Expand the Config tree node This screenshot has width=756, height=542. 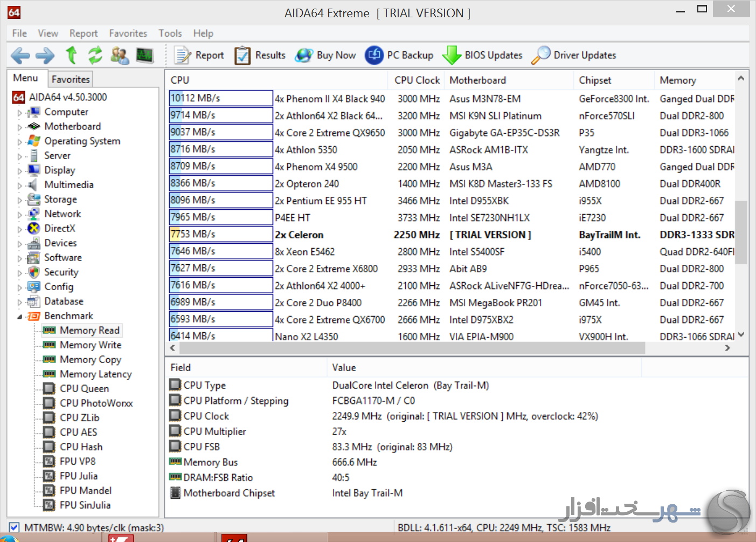coord(20,287)
